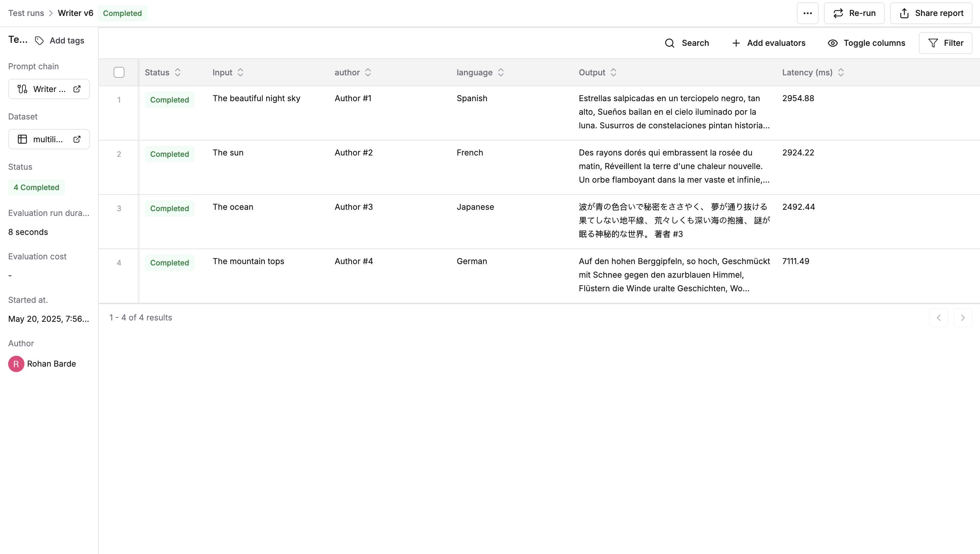Go to previous results page
Screen dimensions: 980x554
(939, 317)
